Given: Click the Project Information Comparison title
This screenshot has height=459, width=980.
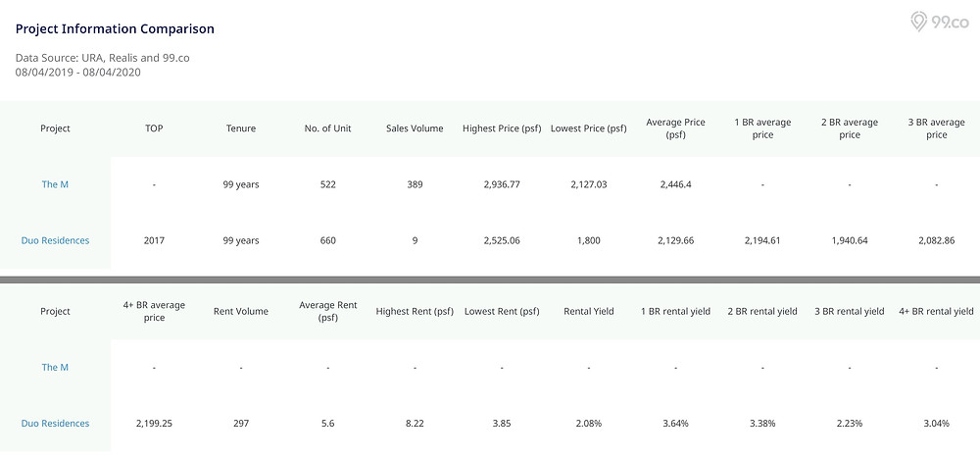Looking at the screenshot, I should coord(115,28).
